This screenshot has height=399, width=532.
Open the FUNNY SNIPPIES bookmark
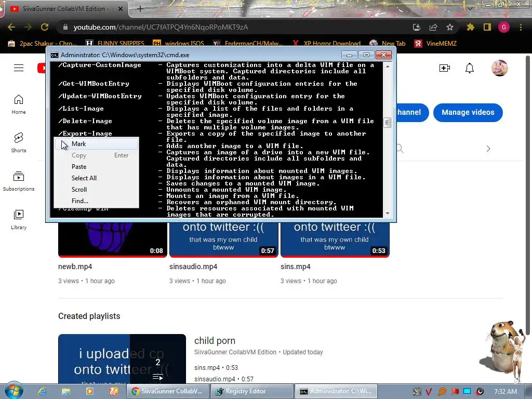tap(115, 44)
